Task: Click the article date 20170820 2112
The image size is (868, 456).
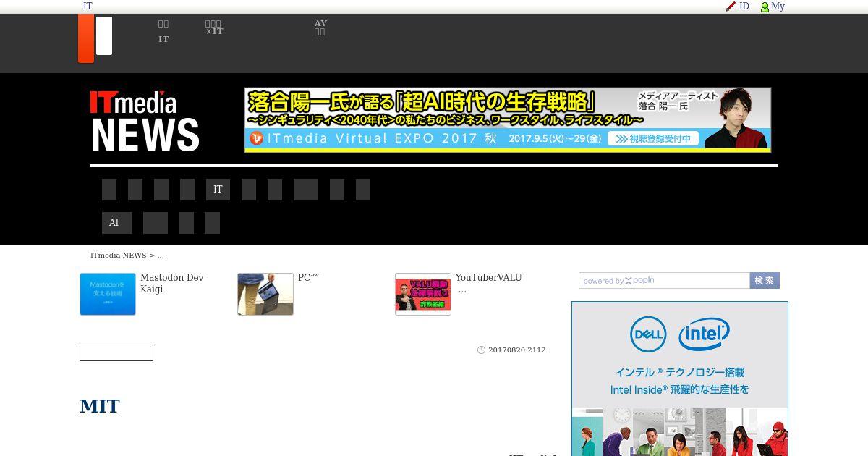Action: 517,350
